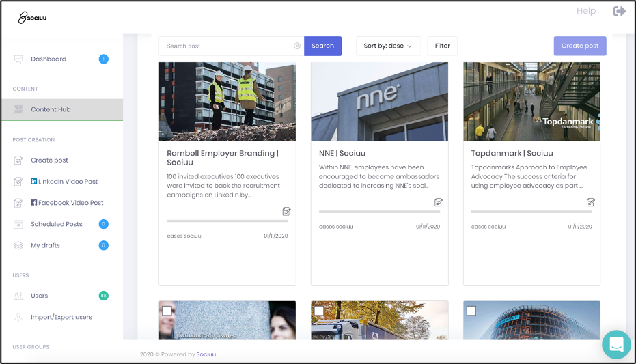Click the Dashboard chart icon
This screenshot has width=636, height=364.
18,59
